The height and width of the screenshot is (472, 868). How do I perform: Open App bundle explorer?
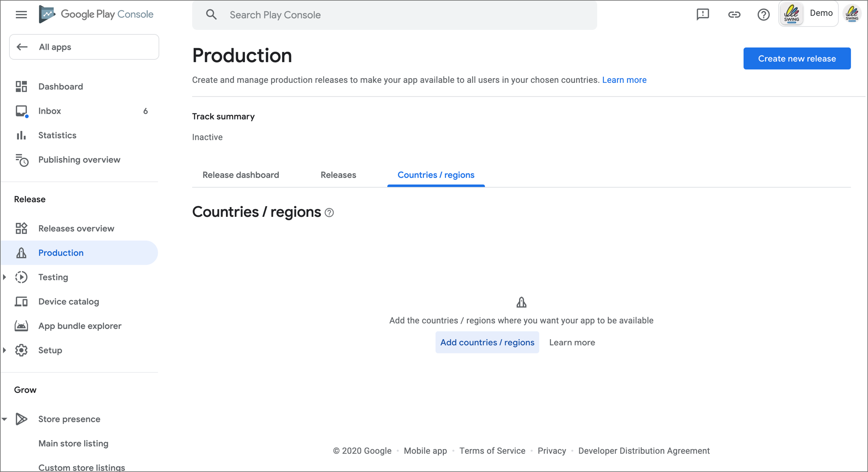click(79, 326)
